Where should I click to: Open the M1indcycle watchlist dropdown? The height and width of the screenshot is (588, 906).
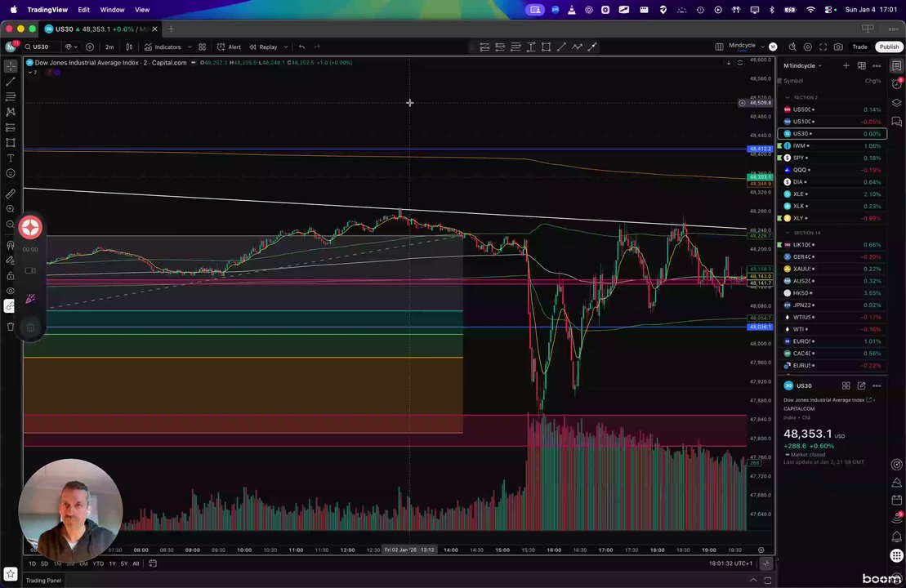point(802,66)
